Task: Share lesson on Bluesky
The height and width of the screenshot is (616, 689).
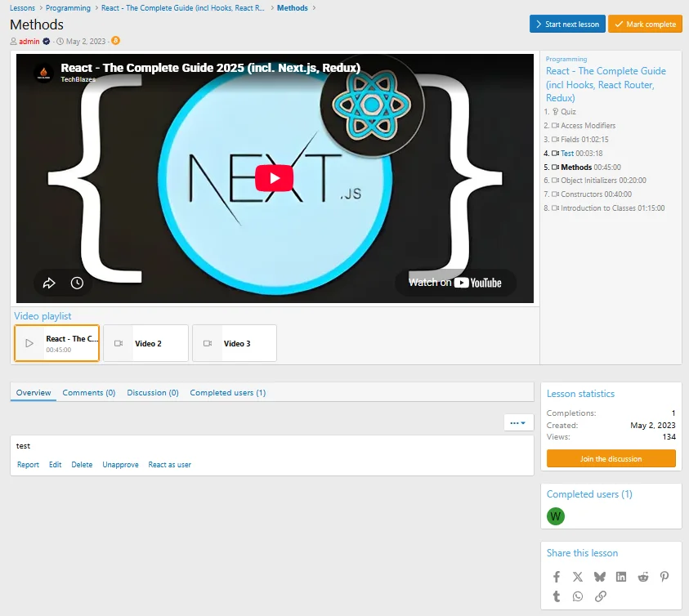Action: (x=599, y=577)
